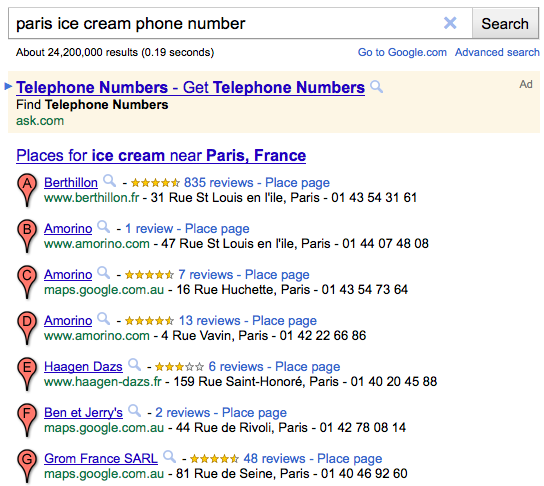Clear the search query with the X icon

(450, 23)
